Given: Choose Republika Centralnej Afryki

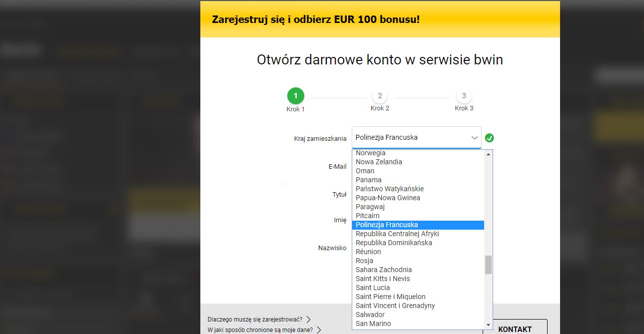Looking at the screenshot, I should (x=418, y=234).
